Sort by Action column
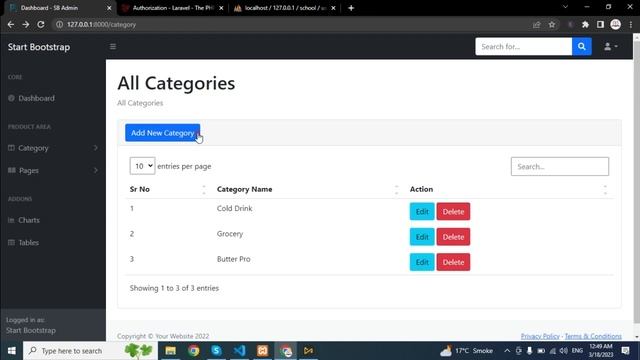The width and height of the screenshot is (640, 360). (508, 189)
